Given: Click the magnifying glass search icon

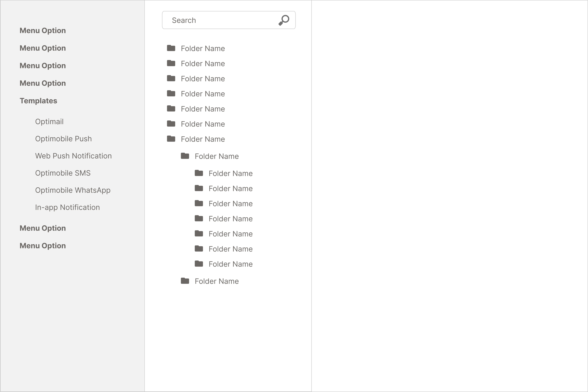Looking at the screenshot, I should pyautogui.click(x=284, y=20).
